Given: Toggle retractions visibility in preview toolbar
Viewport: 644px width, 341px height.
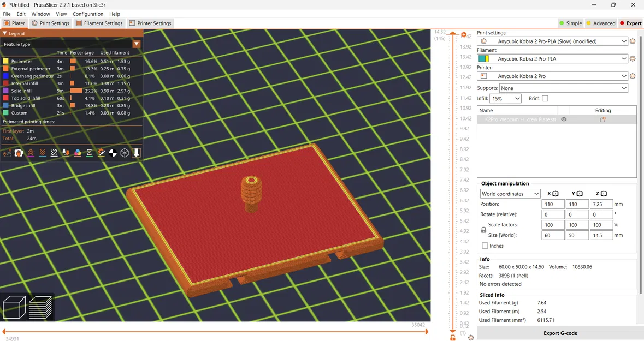Looking at the screenshot, I should (31, 153).
